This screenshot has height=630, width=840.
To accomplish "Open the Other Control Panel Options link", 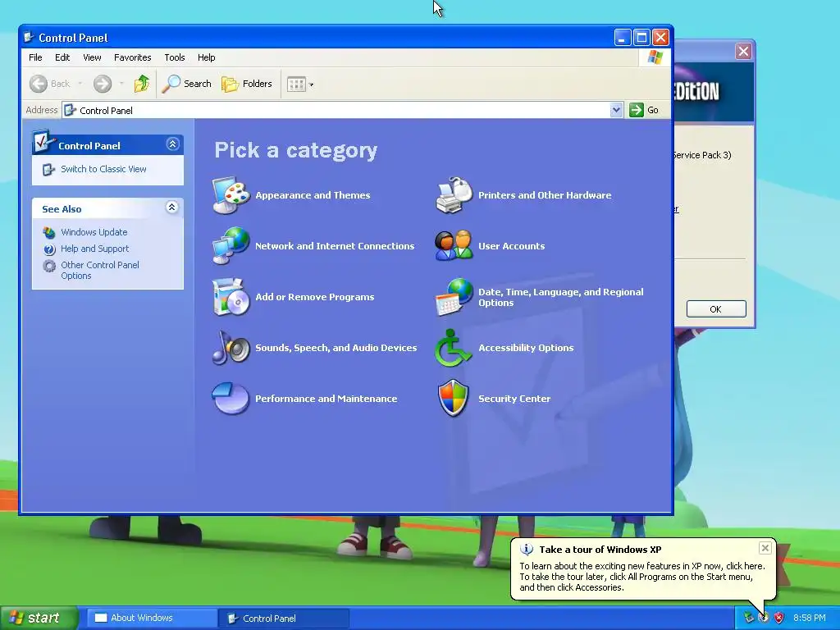I will 99,270.
